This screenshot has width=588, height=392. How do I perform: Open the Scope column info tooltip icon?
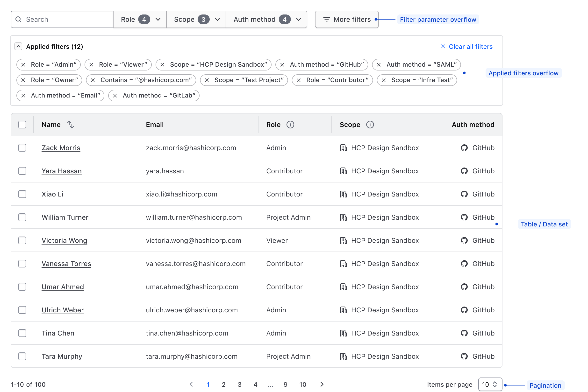(370, 125)
